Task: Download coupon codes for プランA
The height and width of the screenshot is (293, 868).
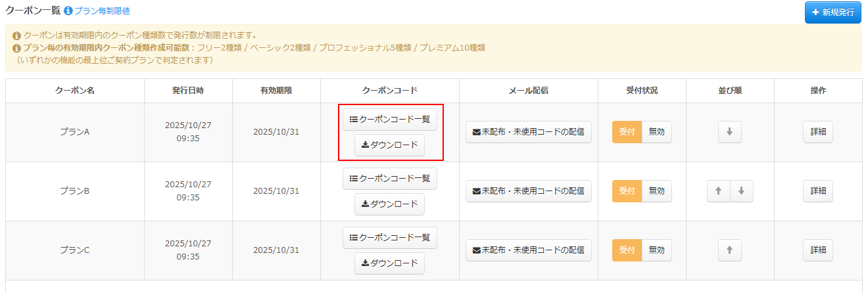Action: [389, 145]
